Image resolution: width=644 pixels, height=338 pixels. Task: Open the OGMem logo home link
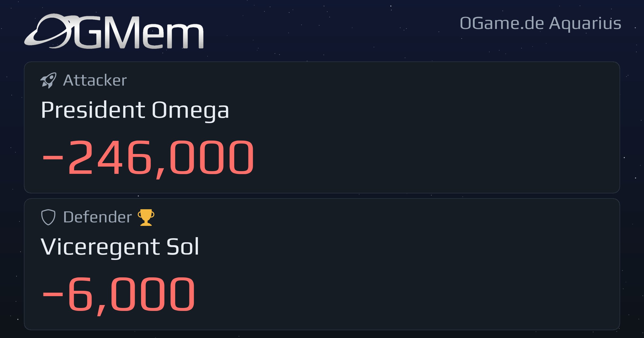coord(114,31)
